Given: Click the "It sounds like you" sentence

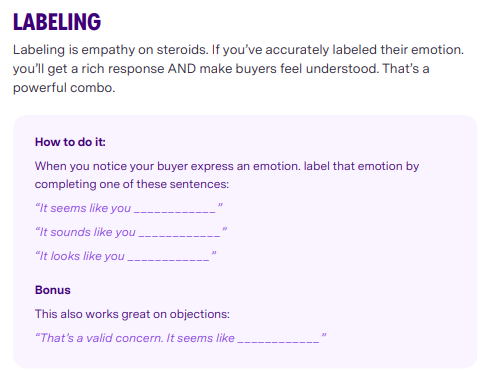Looking at the screenshot, I should pyautogui.click(x=131, y=232).
